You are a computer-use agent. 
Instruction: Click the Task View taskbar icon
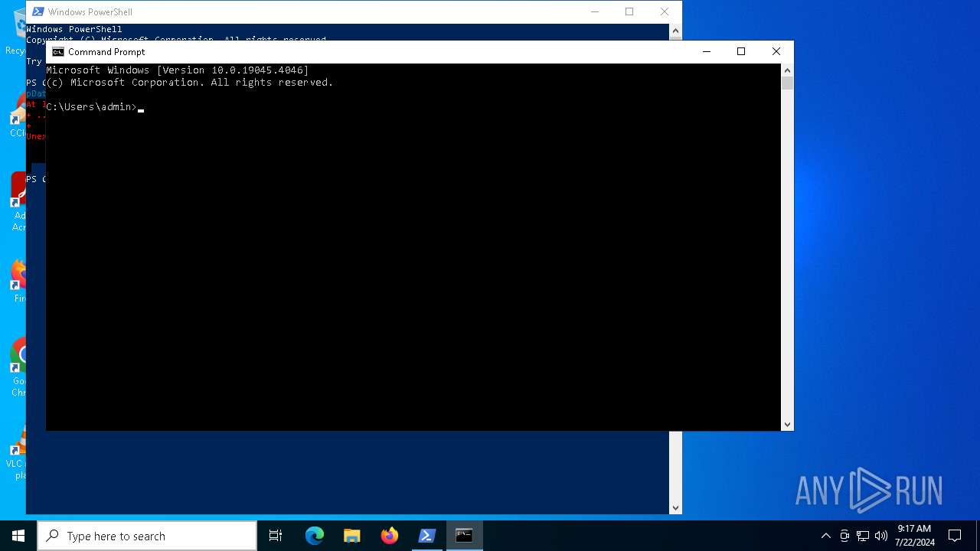click(x=276, y=536)
